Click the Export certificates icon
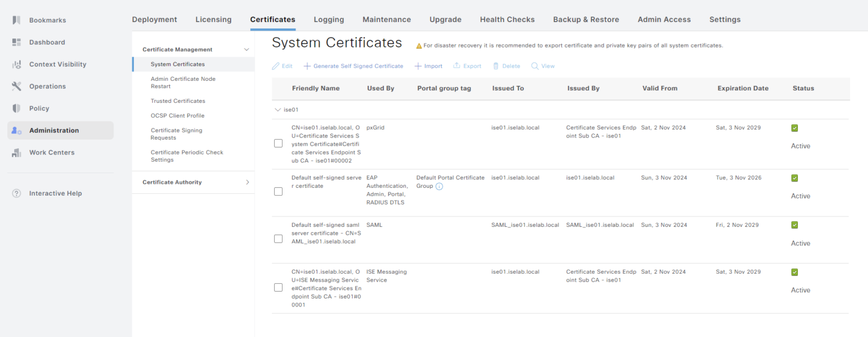Viewport: 868px width, 337px height. click(467, 66)
